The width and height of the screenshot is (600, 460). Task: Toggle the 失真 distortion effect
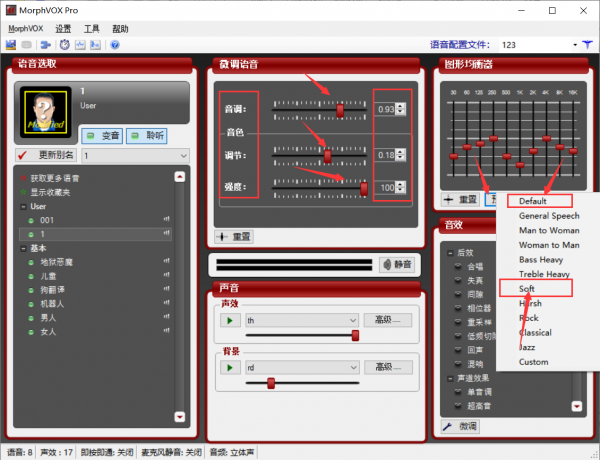point(458,281)
